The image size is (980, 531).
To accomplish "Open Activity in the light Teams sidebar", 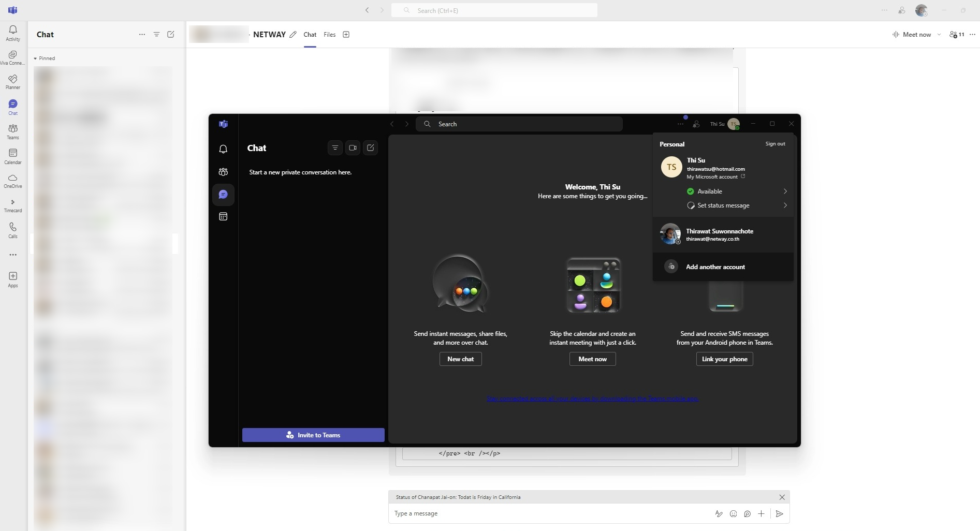I will click(x=13, y=33).
